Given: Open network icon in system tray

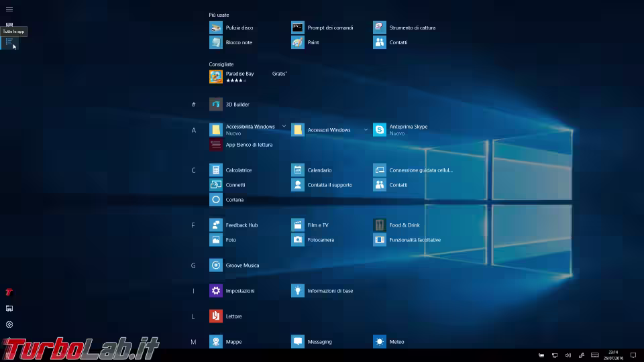Looking at the screenshot, I should click(555, 355).
